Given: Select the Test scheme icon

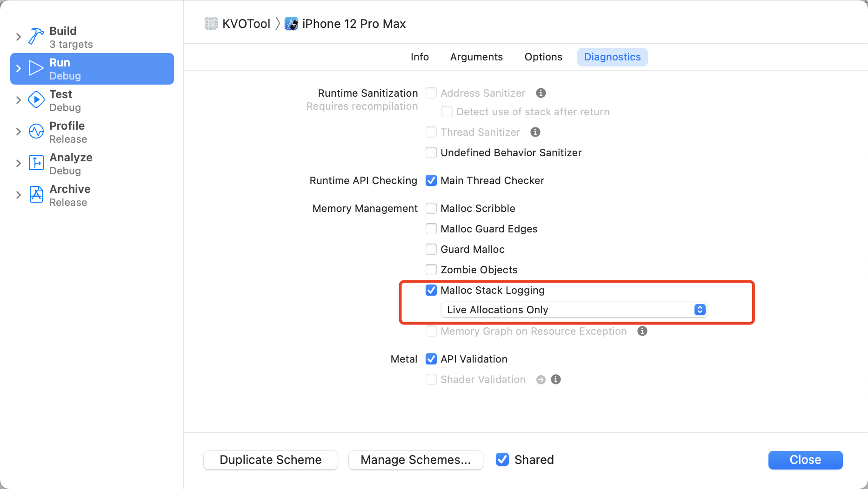Looking at the screenshot, I should click(36, 99).
